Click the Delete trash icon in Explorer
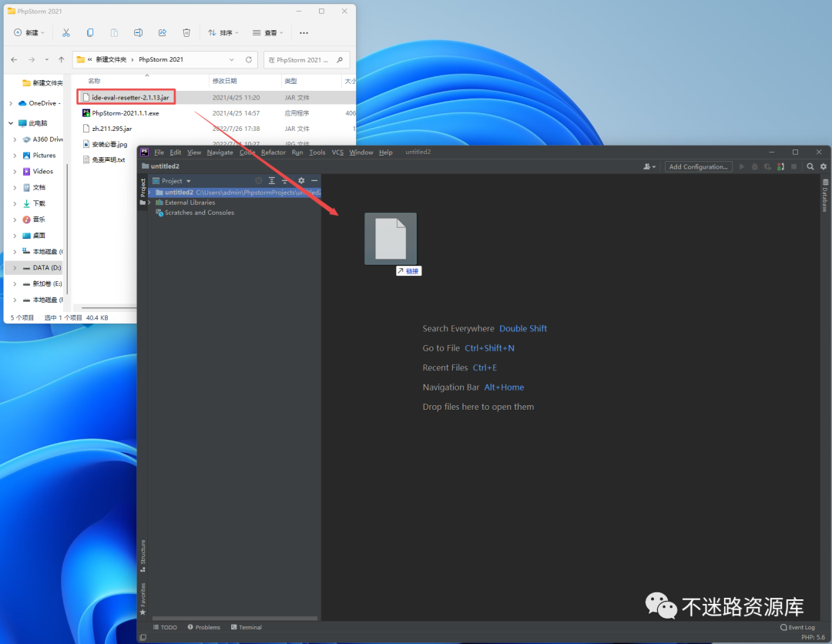The image size is (832, 644). (x=186, y=33)
